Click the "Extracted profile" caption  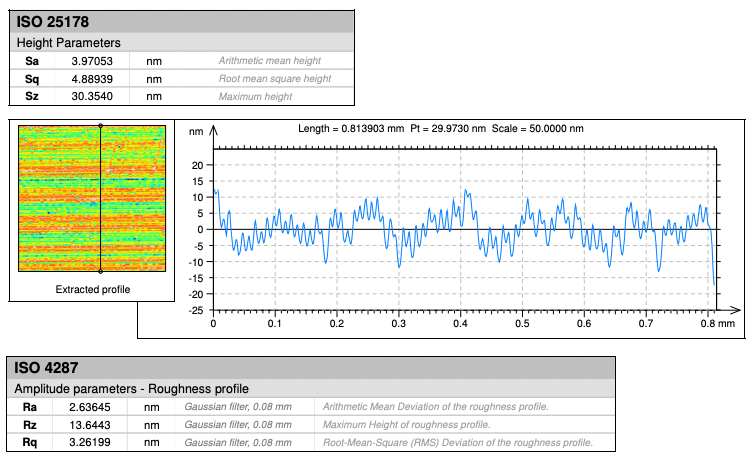coord(92,290)
